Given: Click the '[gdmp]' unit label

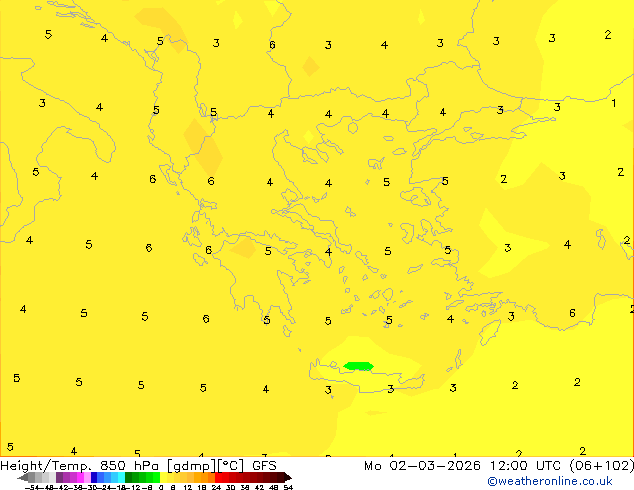Looking at the screenshot, I should tap(192, 466).
